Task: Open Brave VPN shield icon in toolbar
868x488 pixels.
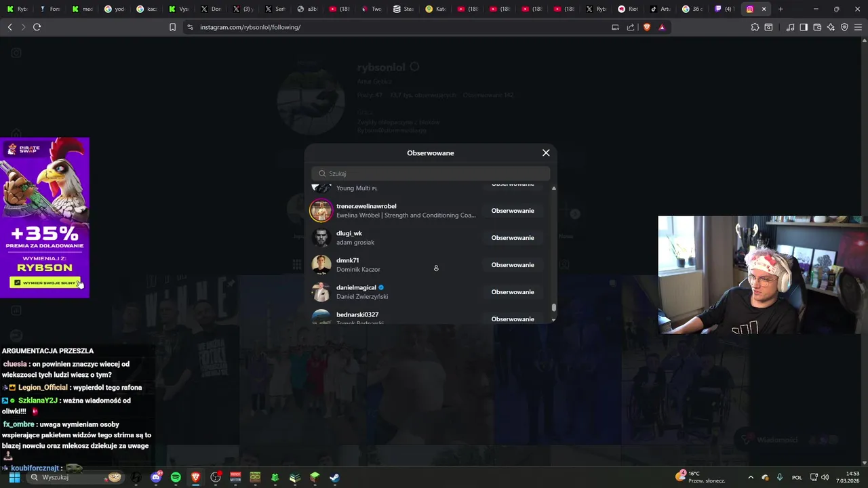Action: click(844, 27)
